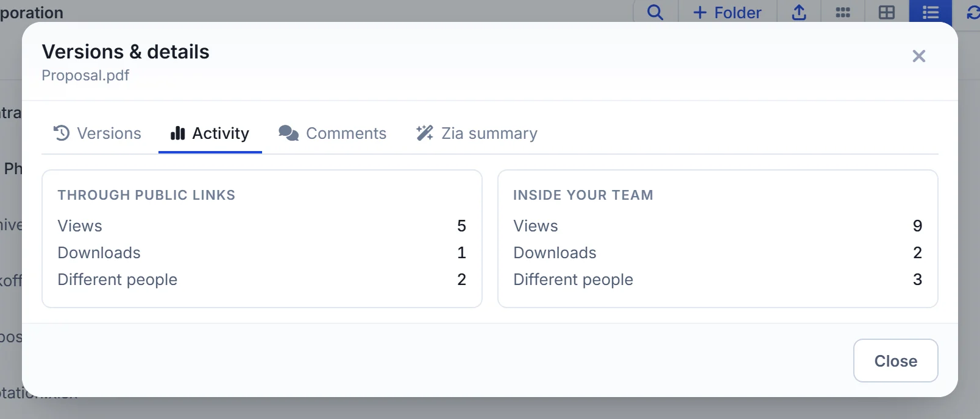
Task: Click the + Folder button
Action: tap(728, 12)
